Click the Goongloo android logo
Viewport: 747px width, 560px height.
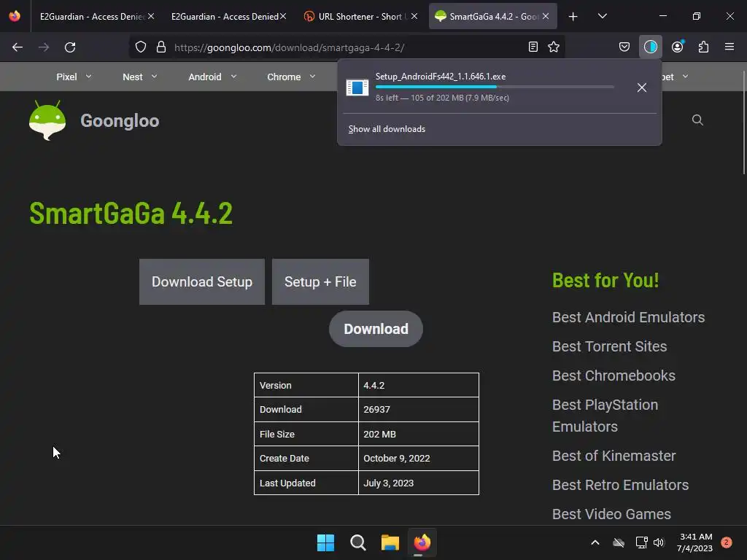[47, 120]
